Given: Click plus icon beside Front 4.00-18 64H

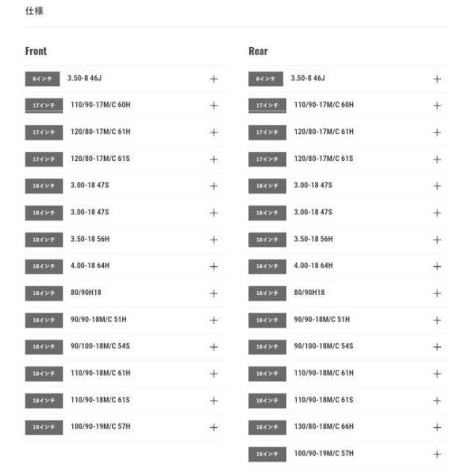Looking at the screenshot, I should [x=213, y=267].
